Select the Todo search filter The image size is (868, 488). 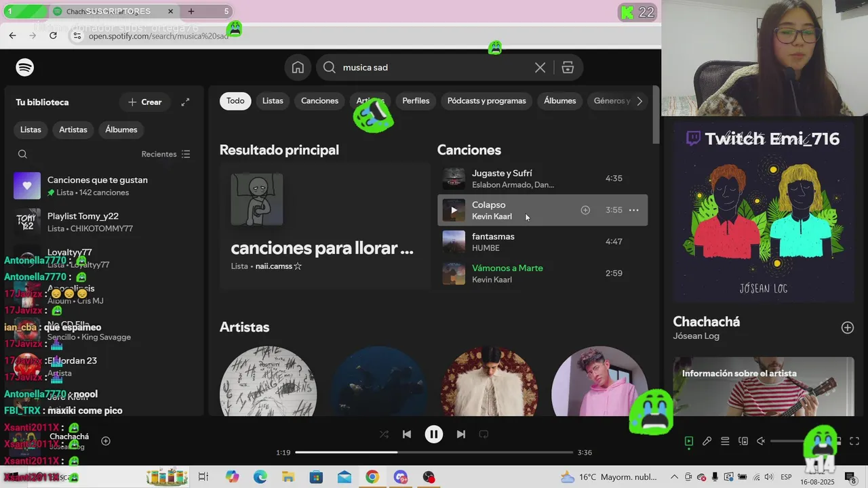click(235, 101)
